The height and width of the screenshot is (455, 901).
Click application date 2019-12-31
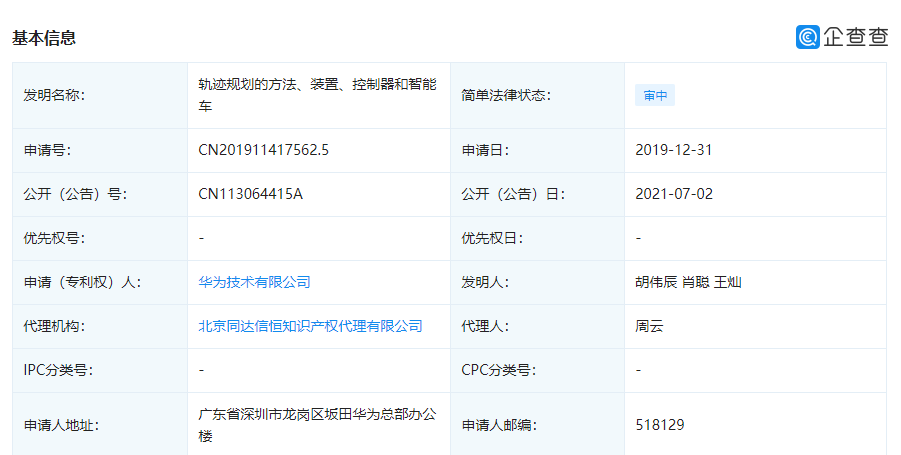[673, 150]
